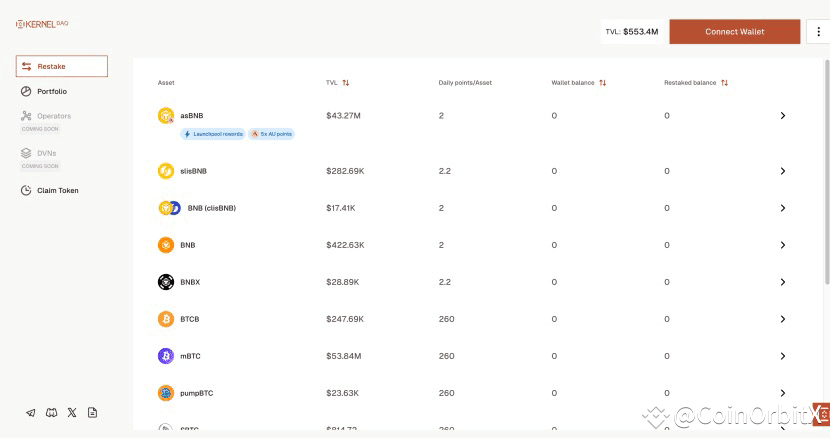
Task: Expand the pumpBTC row chevron
Action: point(782,393)
